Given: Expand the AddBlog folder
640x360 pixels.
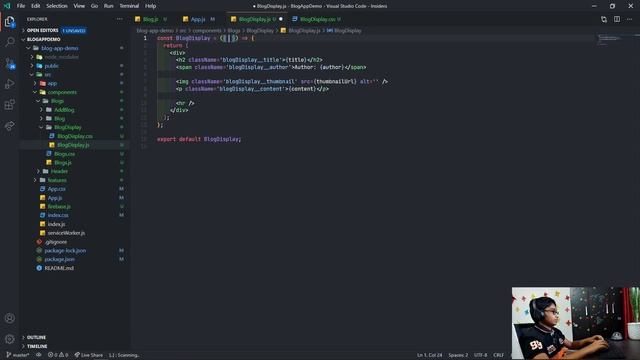Looking at the screenshot, I should [x=64, y=110].
